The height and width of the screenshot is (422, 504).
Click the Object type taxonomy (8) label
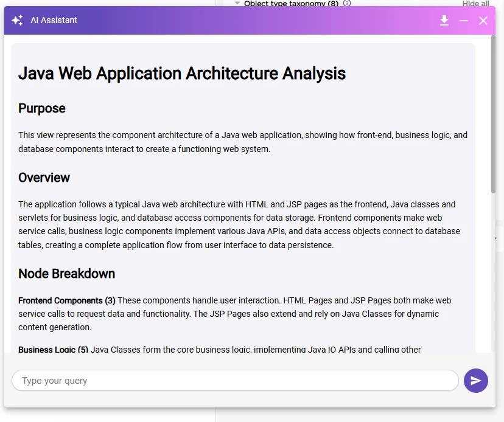(291, 3)
